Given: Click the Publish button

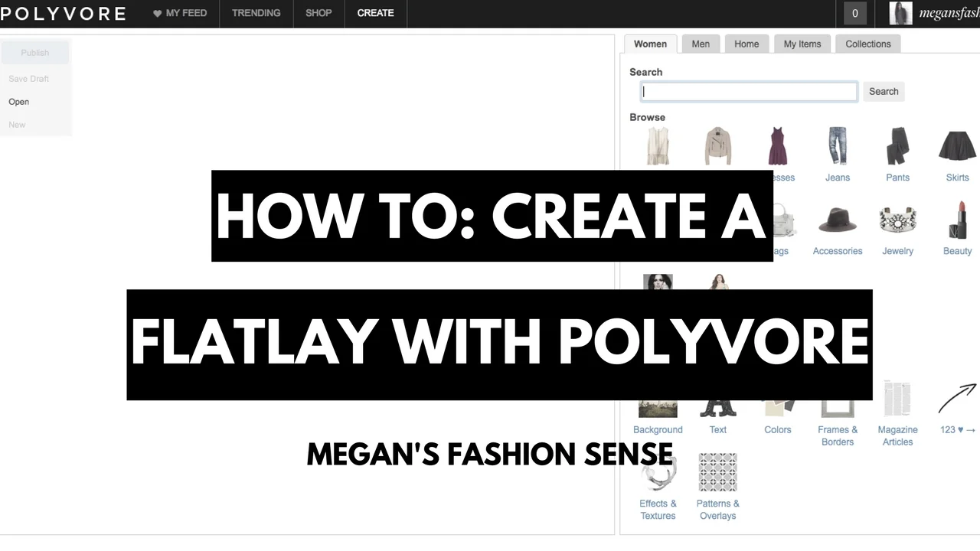Looking at the screenshot, I should tap(35, 53).
